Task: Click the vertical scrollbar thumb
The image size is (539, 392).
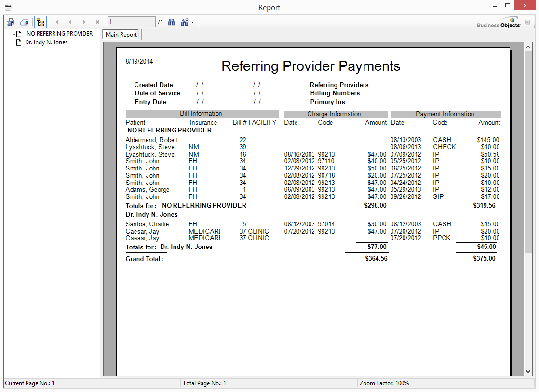Action: (528, 152)
